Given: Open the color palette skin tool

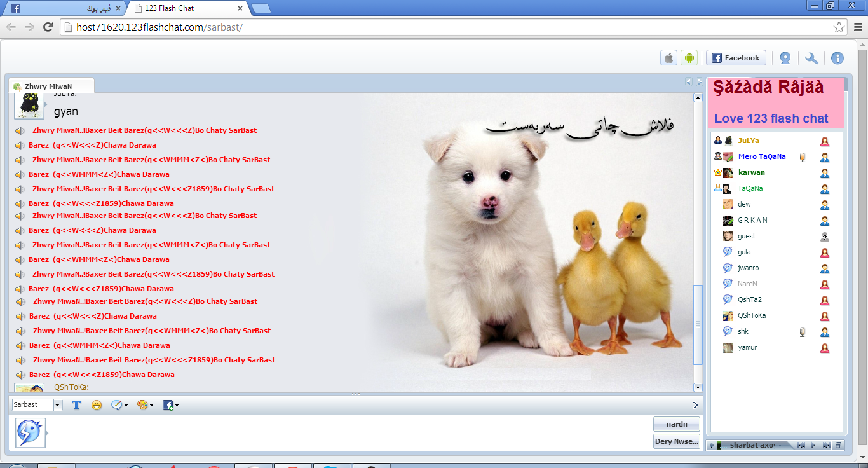Looking at the screenshot, I should pyautogui.click(x=142, y=405).
